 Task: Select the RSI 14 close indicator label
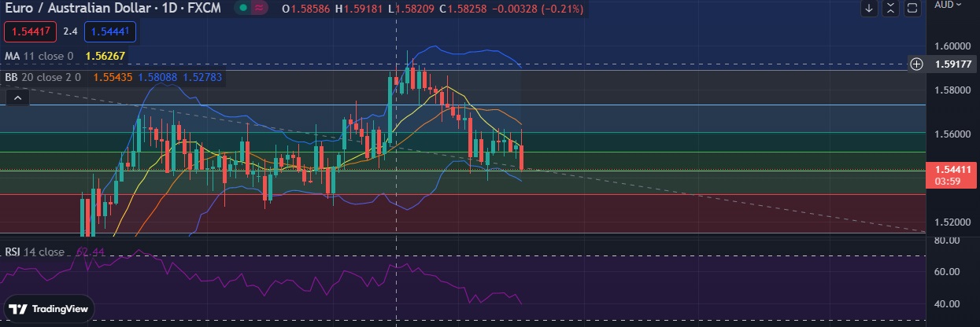[x=35, y=252]
